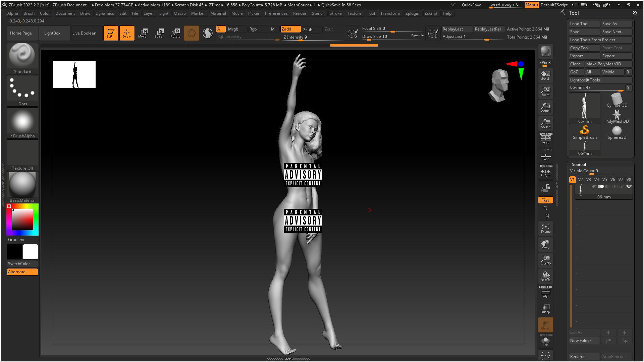
Task: Click Make PolyMesh3D button
Action: (608, 64)
